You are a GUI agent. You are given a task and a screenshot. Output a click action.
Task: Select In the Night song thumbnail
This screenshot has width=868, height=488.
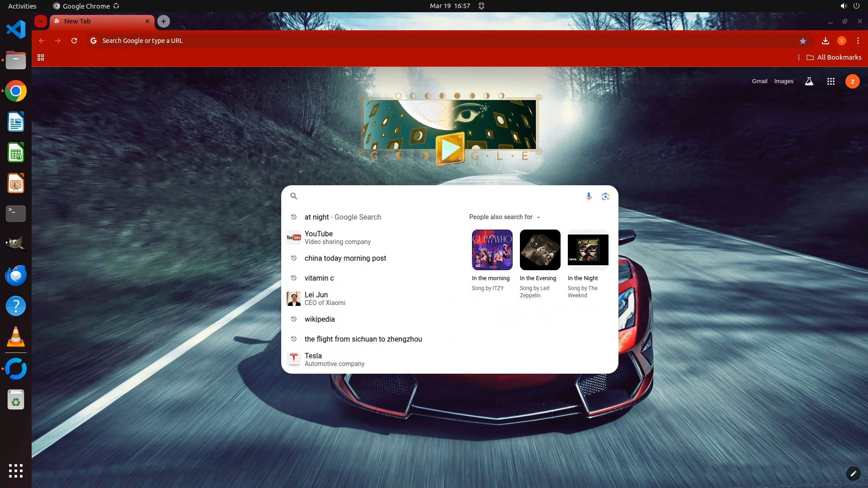pyautogui.click(x=588, y=249)
